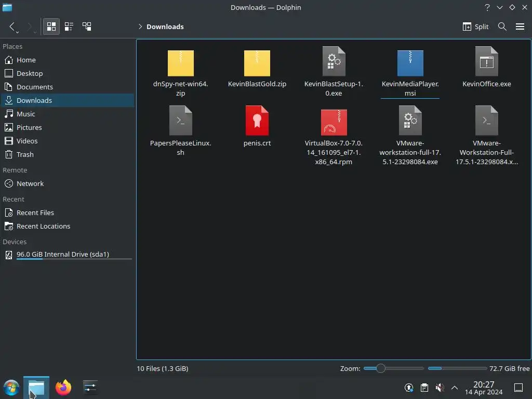Select KevinMediaPlayer.msi file icon

410,63
